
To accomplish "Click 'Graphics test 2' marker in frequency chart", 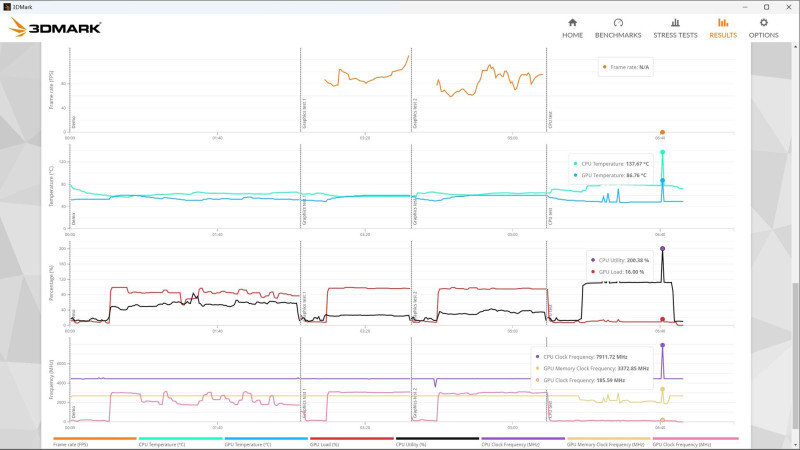I will 415,403.
